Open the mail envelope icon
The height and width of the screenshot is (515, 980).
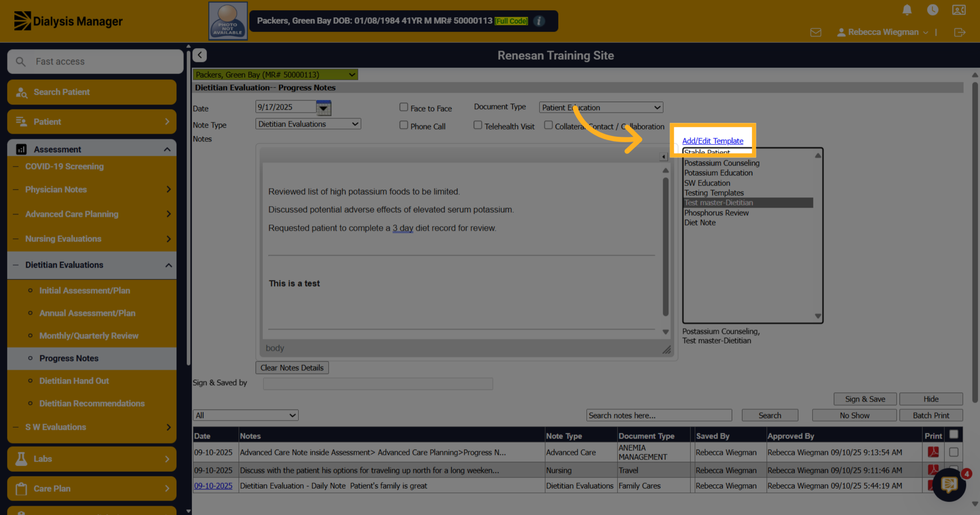tap(816, 32)
